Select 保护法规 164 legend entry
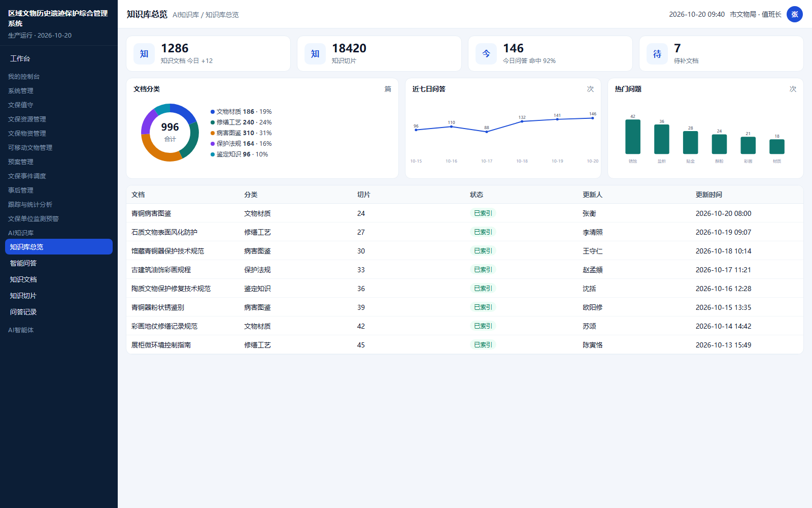The image size is (812, 508). tap(241, 144)
